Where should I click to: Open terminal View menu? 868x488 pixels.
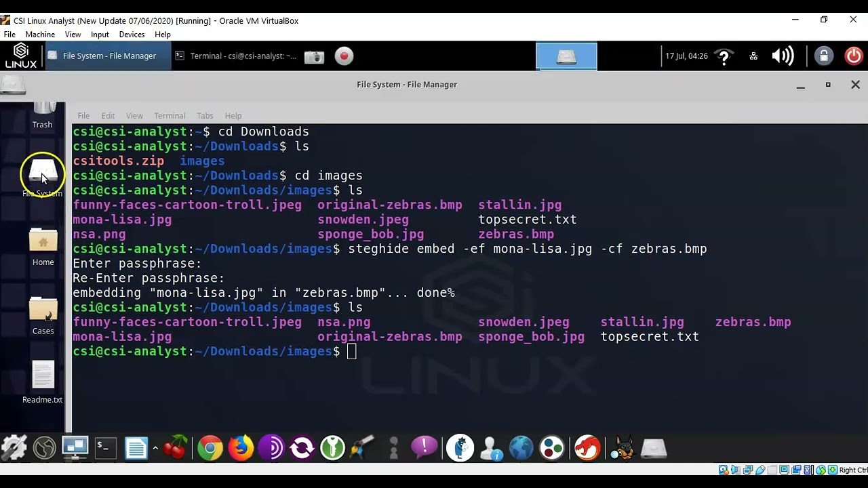134,116
